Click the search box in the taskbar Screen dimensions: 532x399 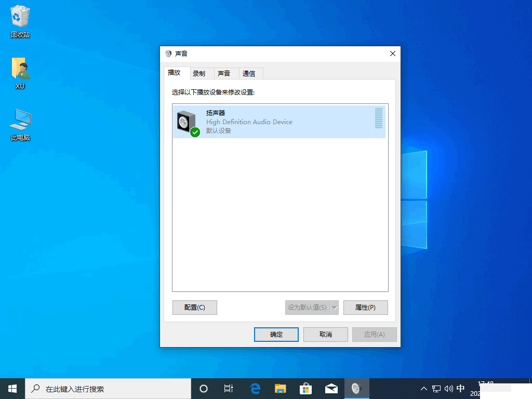click(x=104, y=388)
